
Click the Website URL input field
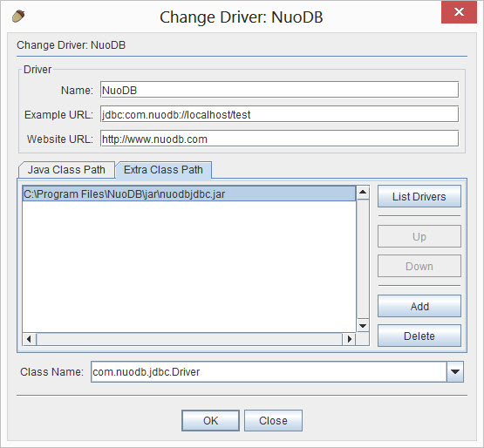[x=279, y=139]
